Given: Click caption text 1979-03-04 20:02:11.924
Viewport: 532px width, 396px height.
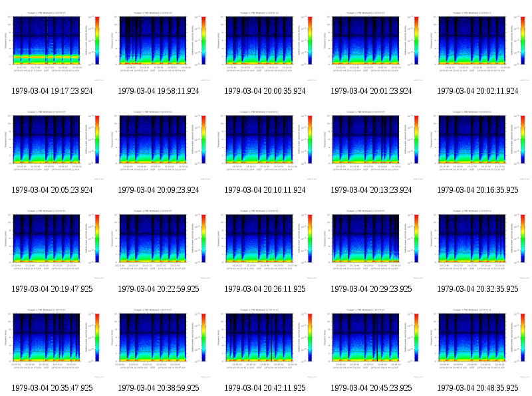Looking at the screenshot, I should [x=477, y=91].
